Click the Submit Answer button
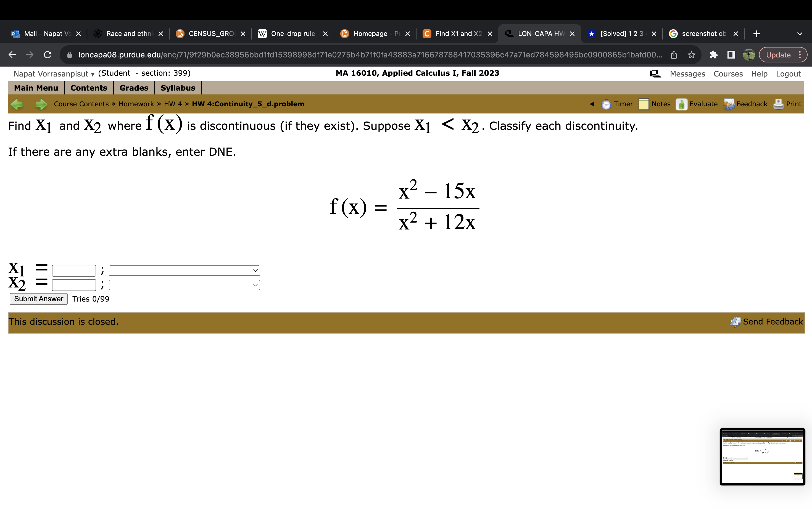Viewport: 812px width, 528px height. pos(38,299)
